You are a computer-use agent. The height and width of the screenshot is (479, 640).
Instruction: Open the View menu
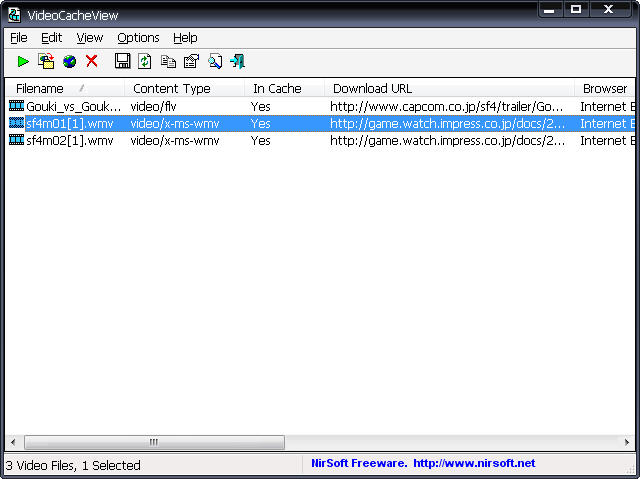coord(90,38)
